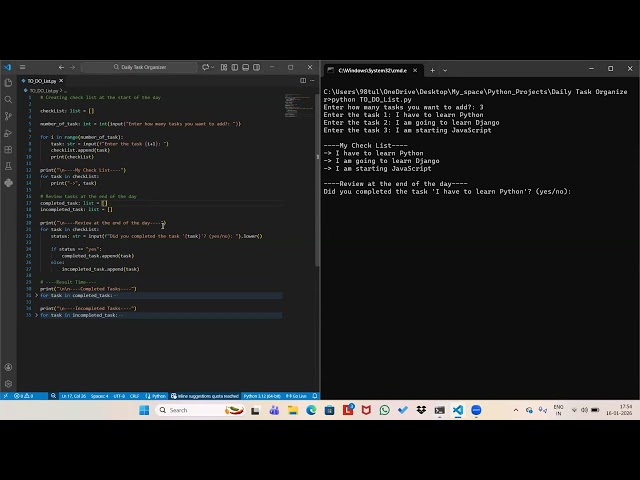Open the taskbar clock and date
Viewport: 640px width, 480px height.
[619, 410]
